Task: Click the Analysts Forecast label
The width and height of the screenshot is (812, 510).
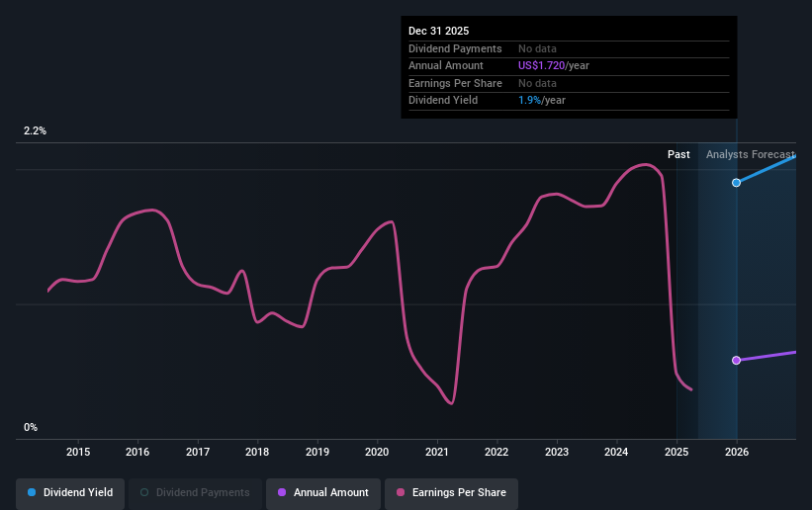Action: coord(751,154)
